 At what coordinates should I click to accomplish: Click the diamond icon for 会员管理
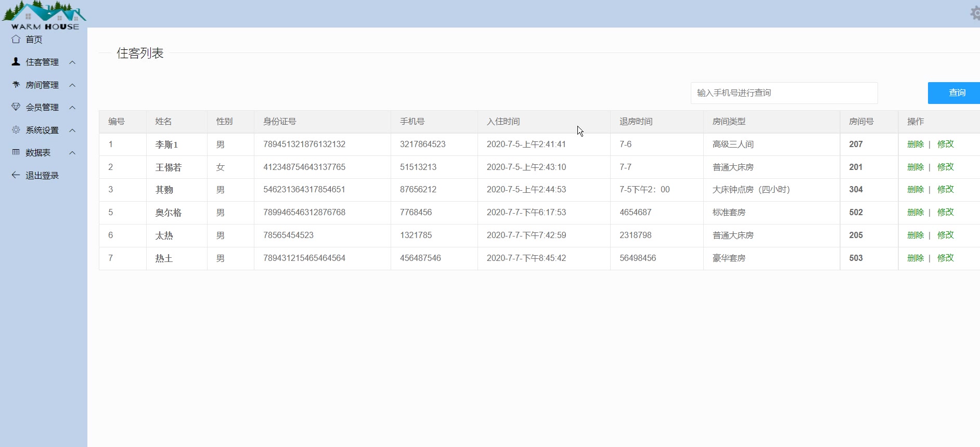16,107
